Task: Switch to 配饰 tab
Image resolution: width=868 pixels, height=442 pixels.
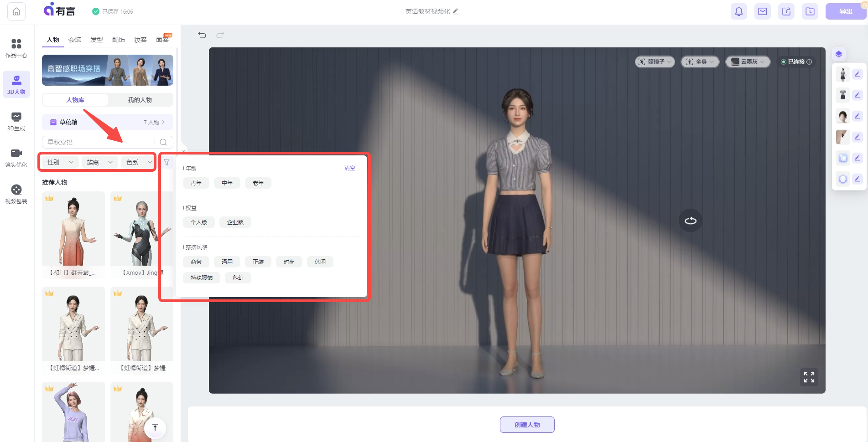Action: pyautogui.click(x=119, y=40)
